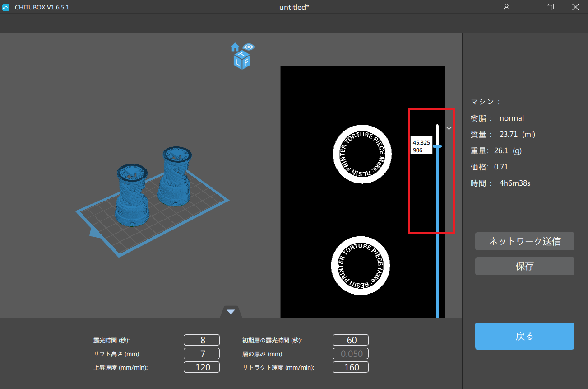The image size is (588, 389).
Task: Click the price value "0.71"
Action: click(501, 167)
